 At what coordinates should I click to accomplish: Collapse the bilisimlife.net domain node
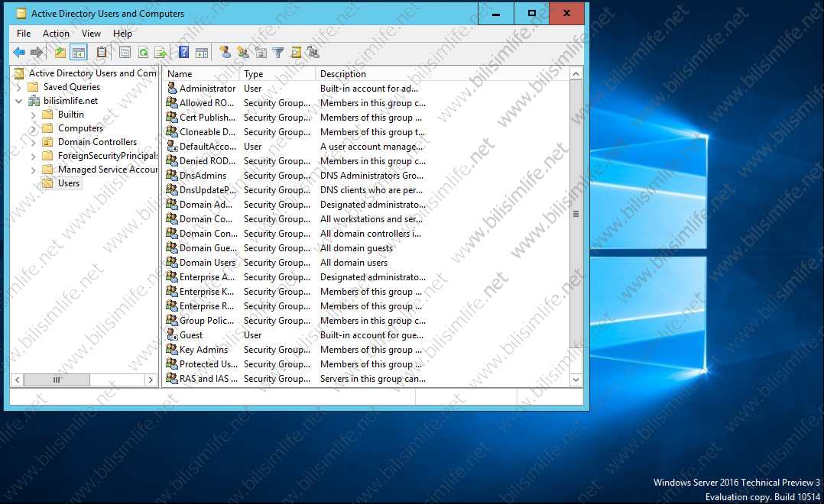point(18,100)
